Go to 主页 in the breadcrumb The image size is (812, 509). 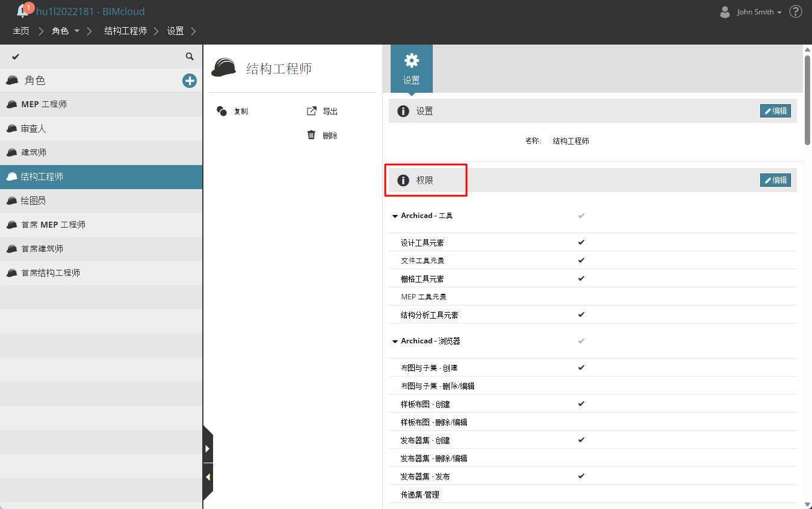21,31
